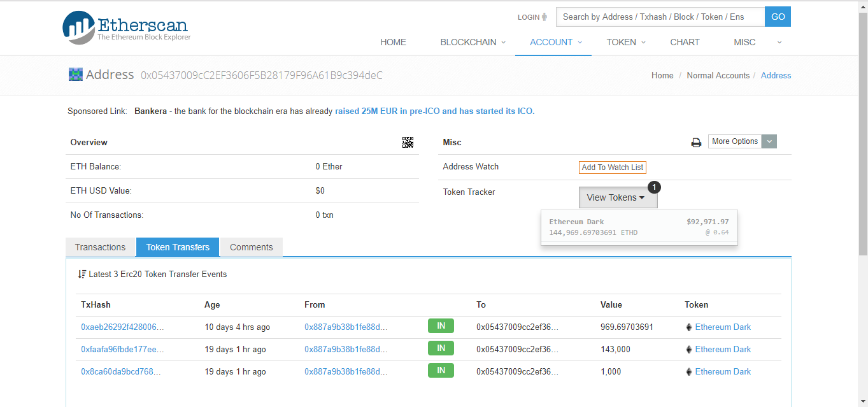Click the sort icon beside Latest 3 Erc20
The width and height of the screenshot is (868, 407).
(x=82, y=274)
